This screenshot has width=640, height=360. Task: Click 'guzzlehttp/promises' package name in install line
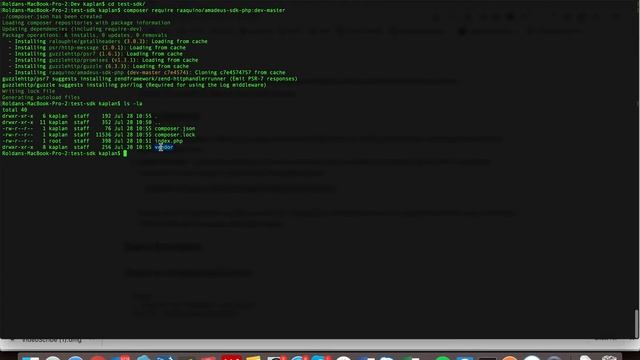pos(78,60)
